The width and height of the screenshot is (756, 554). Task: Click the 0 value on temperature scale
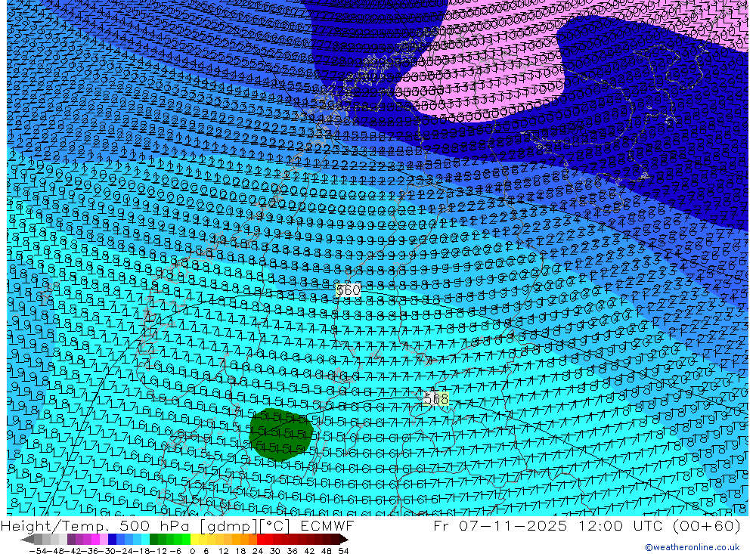(x=192, y=551)
